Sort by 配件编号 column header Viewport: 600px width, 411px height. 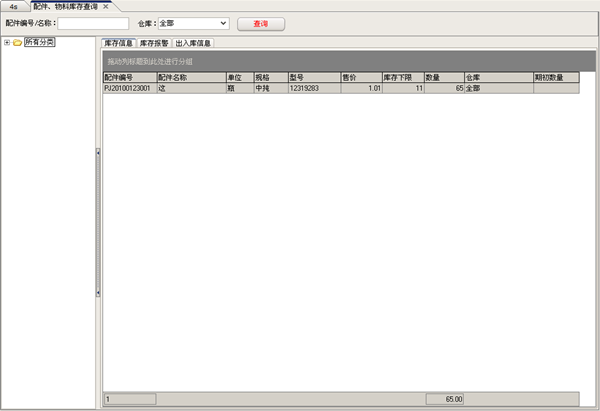click(128, 77)
